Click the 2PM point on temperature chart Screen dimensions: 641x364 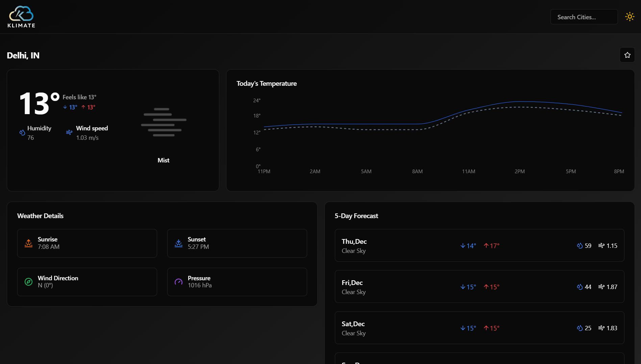click(520, 102)
